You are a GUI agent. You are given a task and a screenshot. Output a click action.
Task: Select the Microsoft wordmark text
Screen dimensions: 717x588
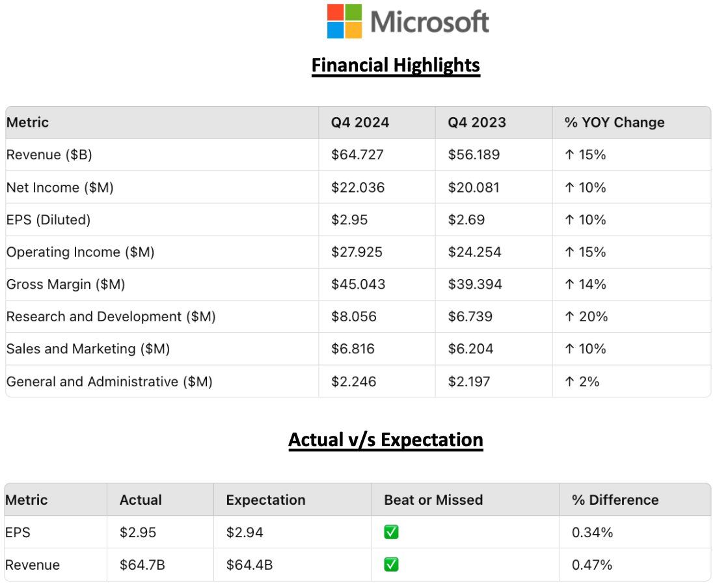pyautogui.click(x=429, y=21)
